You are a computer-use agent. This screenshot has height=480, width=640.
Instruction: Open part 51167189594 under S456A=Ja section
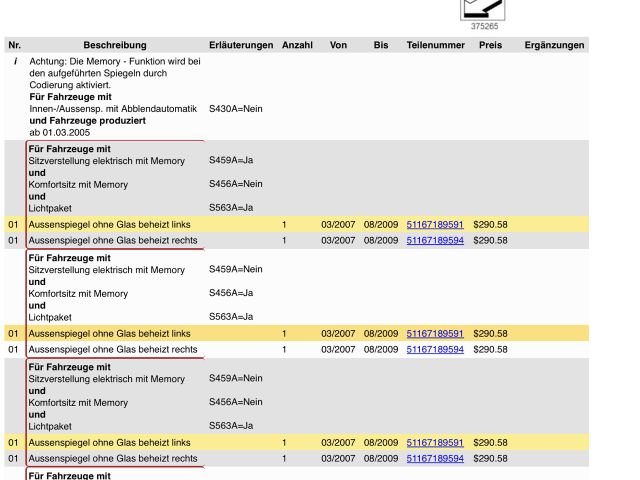435,349
